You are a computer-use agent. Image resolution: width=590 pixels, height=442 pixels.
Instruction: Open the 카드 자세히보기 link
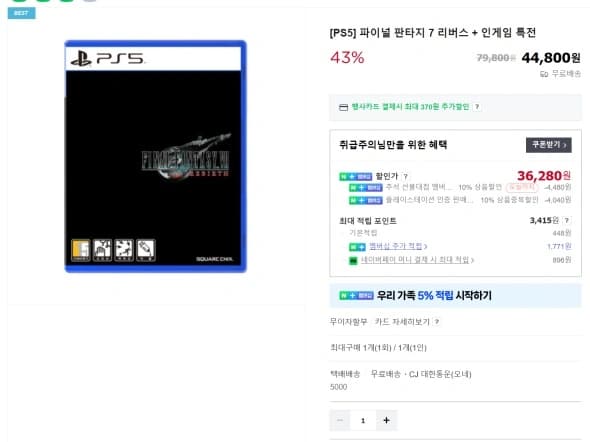(x=402, y=322)
